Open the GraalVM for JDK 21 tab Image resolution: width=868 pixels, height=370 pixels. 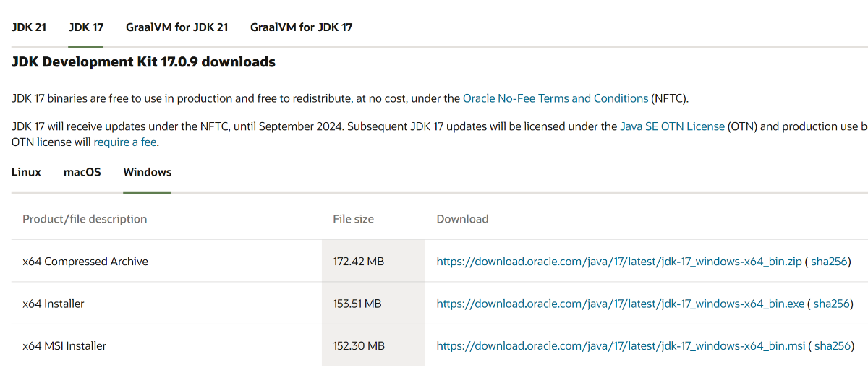(x=176, y=27)
